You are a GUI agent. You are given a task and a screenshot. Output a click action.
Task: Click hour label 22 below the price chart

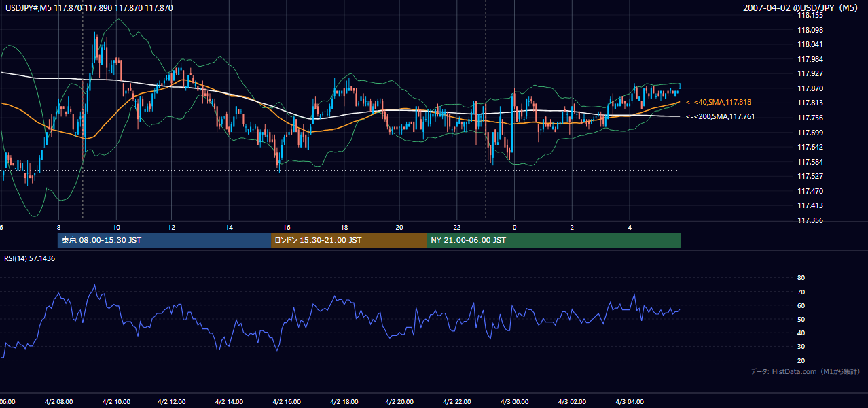[457, 227]
